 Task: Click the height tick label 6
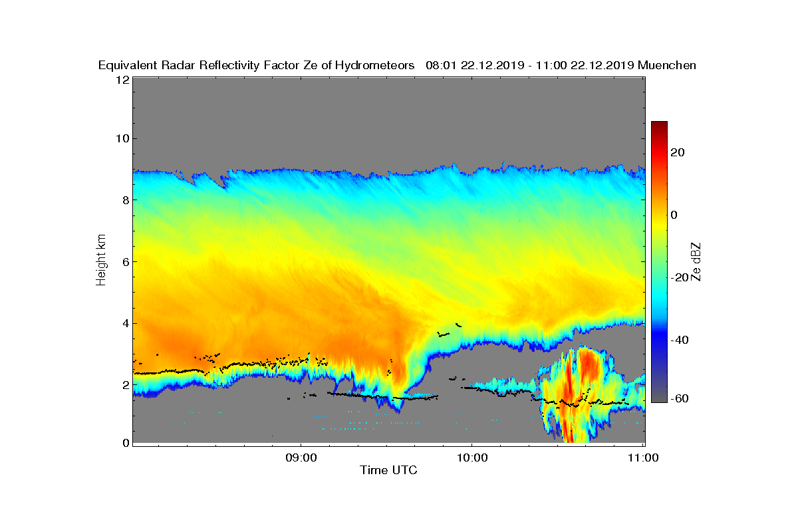124,261
